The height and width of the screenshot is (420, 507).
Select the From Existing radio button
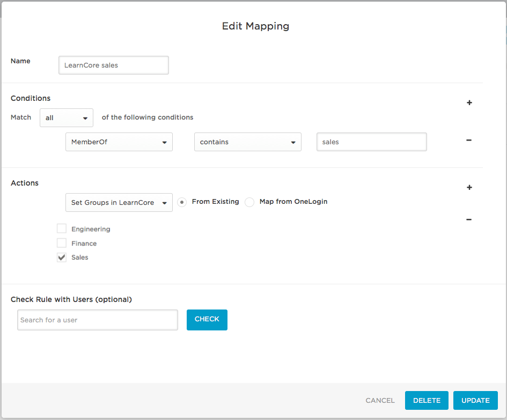pos(182,202)
